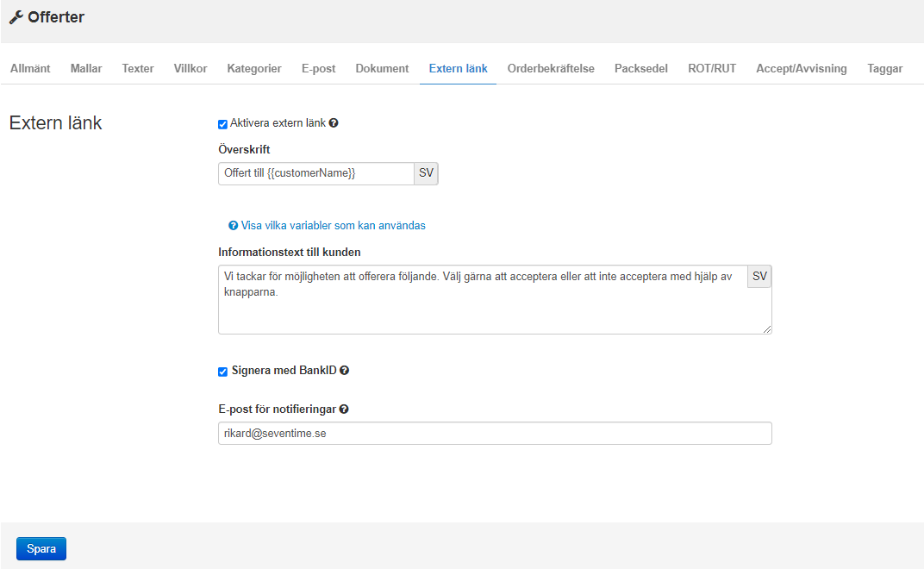Viewport: 924px width, 569px height.
Task: Click into the Överskrift input field
Action: [316, 173]
